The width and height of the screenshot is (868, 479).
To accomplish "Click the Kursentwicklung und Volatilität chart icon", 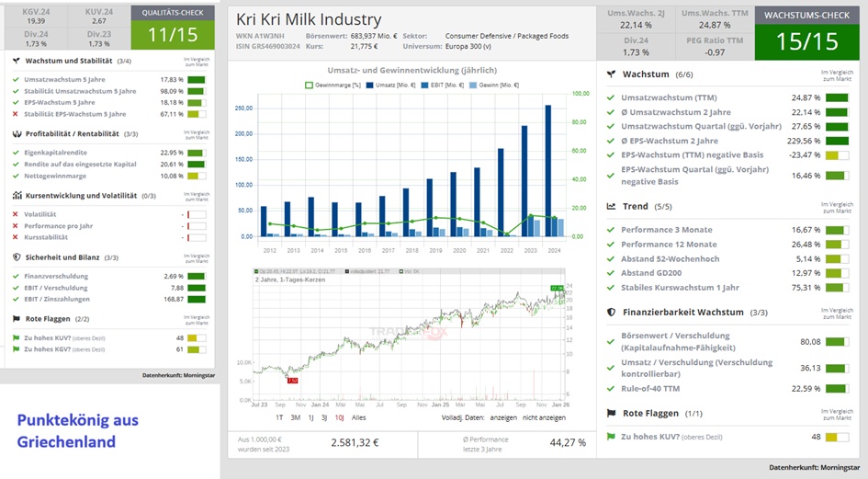I will coord(17,195).
